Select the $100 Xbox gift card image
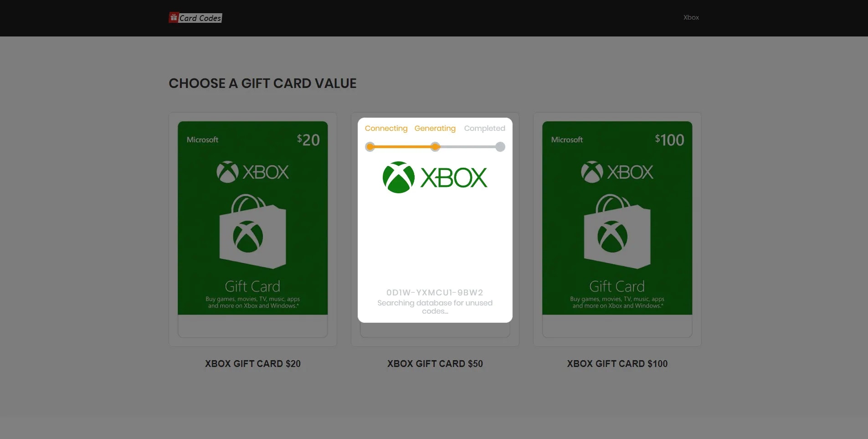The image size is (868, 439). (x=617, y=218)
